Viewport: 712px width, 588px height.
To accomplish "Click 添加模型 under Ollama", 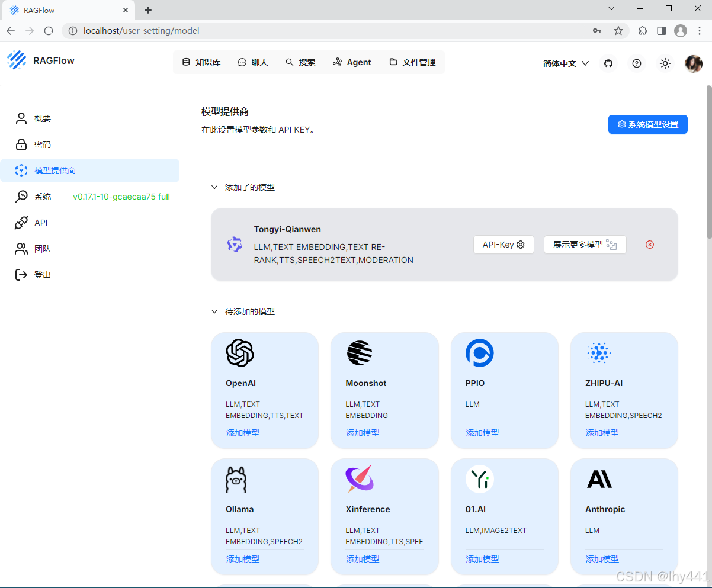I will [x=243, y=559].
